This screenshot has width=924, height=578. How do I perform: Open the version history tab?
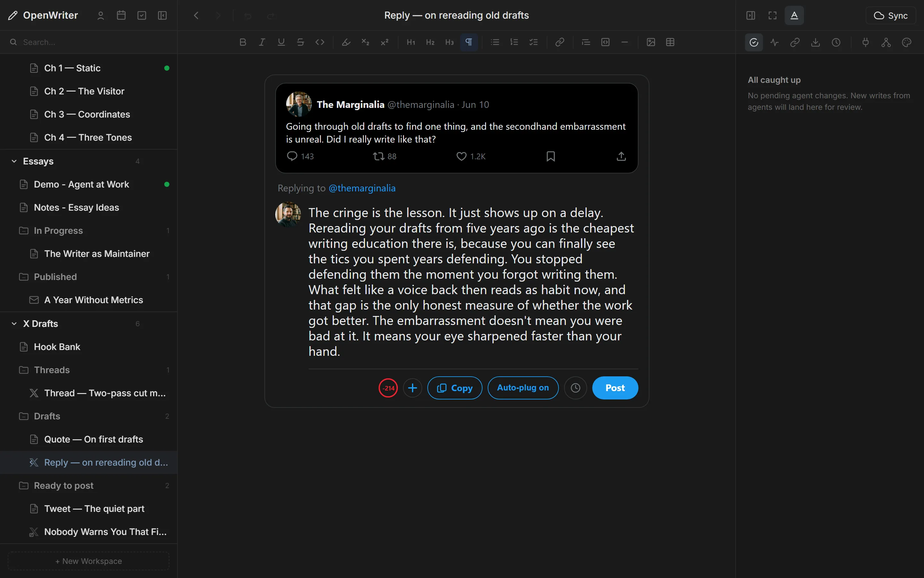click(x=836, y=42)
